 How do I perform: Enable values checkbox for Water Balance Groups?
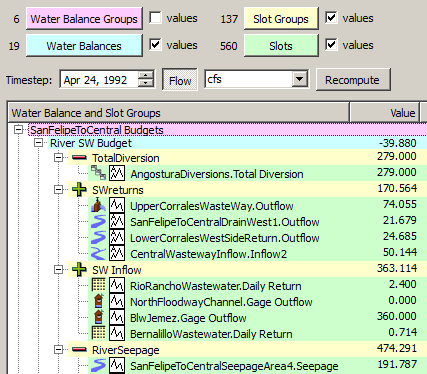pos(155,18)
